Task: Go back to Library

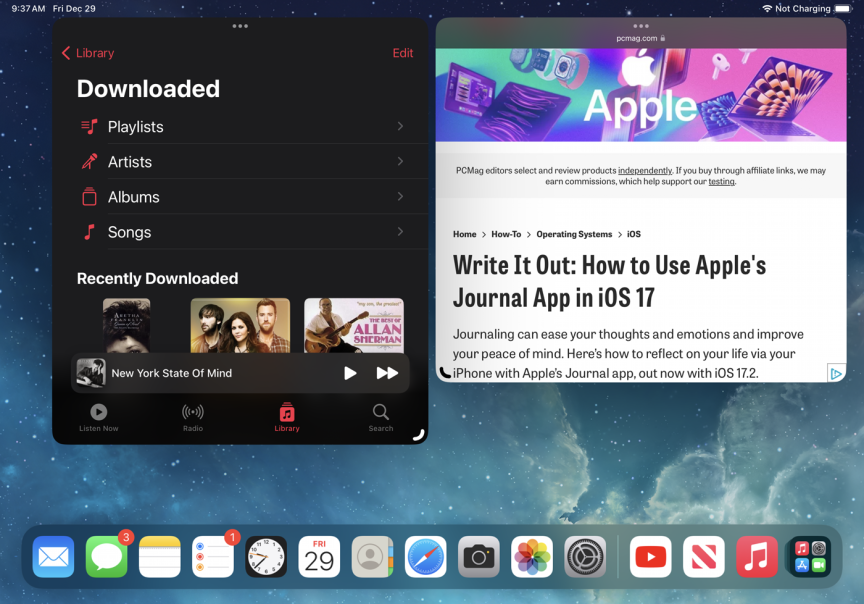Action: [88, 53]
